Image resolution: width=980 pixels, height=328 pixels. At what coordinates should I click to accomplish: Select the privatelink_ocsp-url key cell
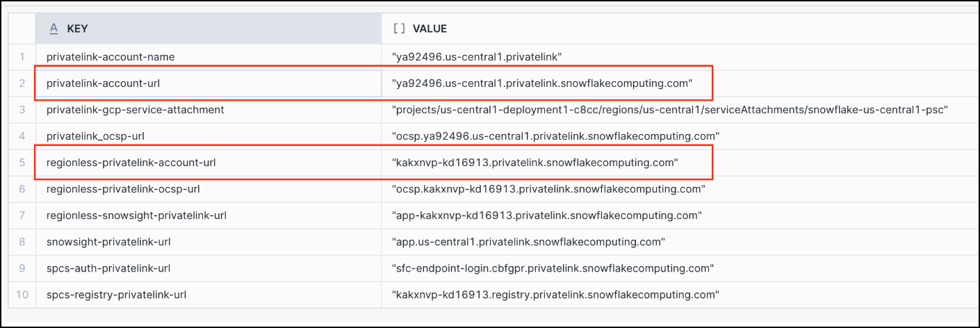coord(95,136)
